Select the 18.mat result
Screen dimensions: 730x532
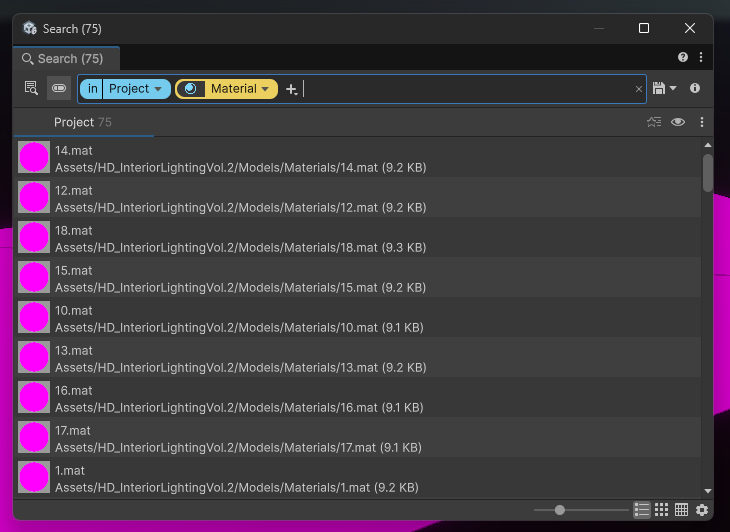tap(358, 237)
